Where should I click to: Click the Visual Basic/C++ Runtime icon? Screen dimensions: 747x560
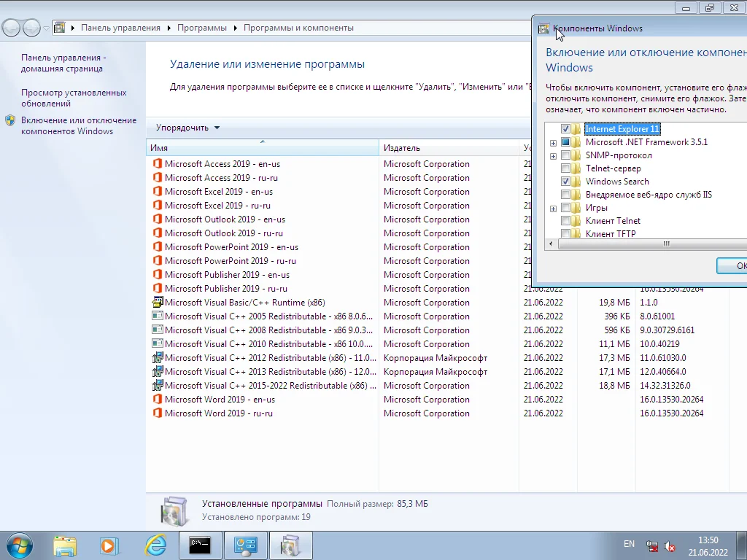click(158, 302)
